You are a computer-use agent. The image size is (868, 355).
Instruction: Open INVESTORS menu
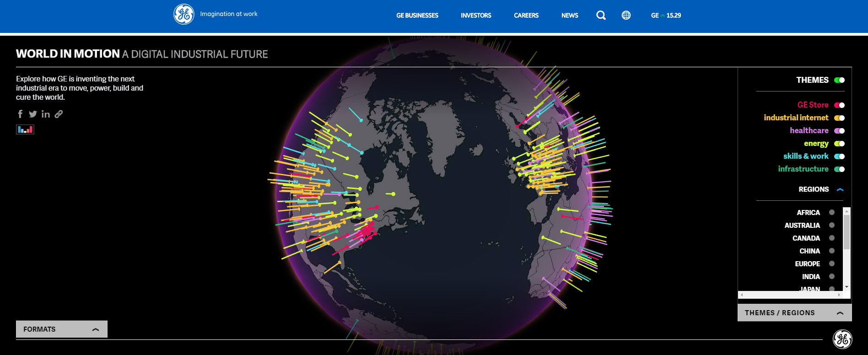[476, 16]
